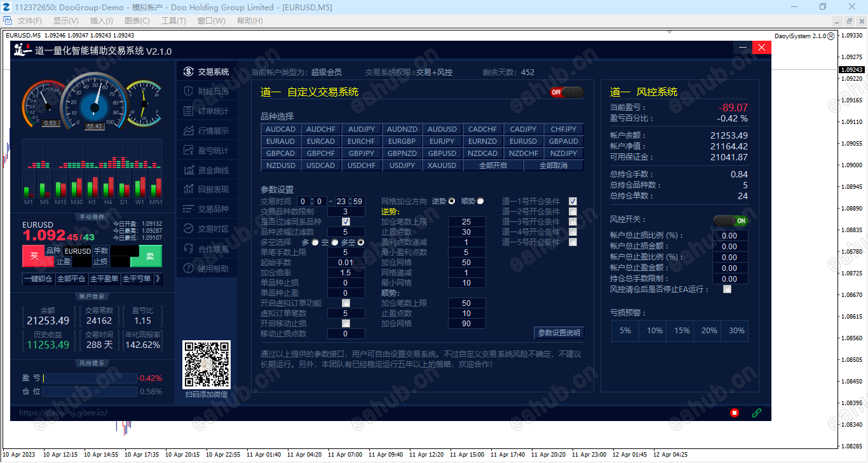This screenshot has width=868, height=463.
Task: Click the green link icon in the panel footer
Action: (x=756, y=413)
